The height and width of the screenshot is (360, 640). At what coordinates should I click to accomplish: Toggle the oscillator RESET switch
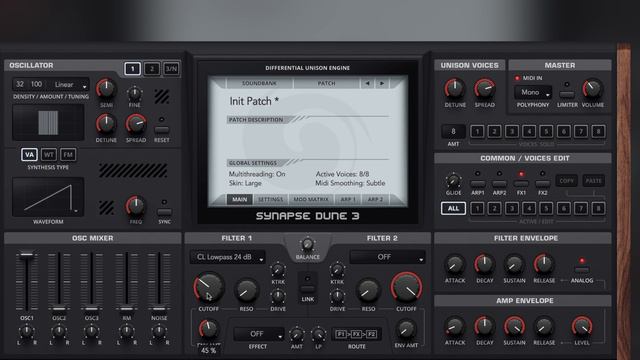point(162,130)
